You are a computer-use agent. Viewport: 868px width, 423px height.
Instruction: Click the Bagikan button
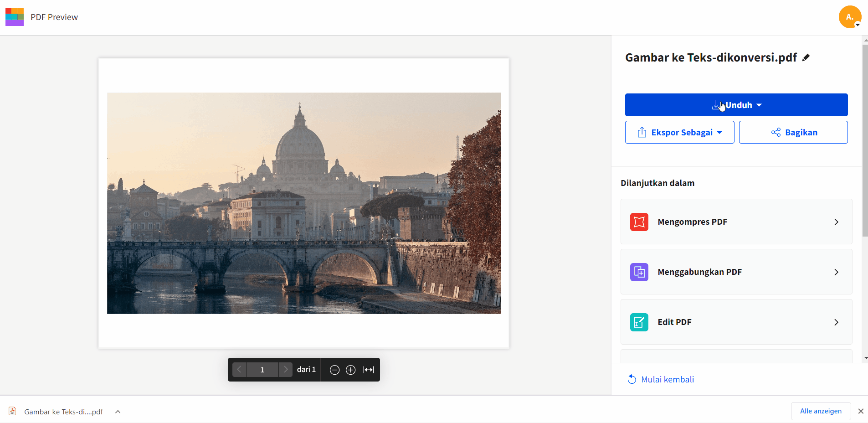point(793,132)
